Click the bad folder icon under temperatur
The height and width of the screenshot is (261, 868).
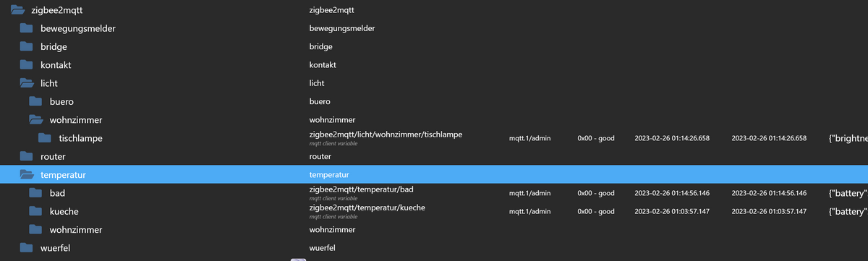click(35, 193)
